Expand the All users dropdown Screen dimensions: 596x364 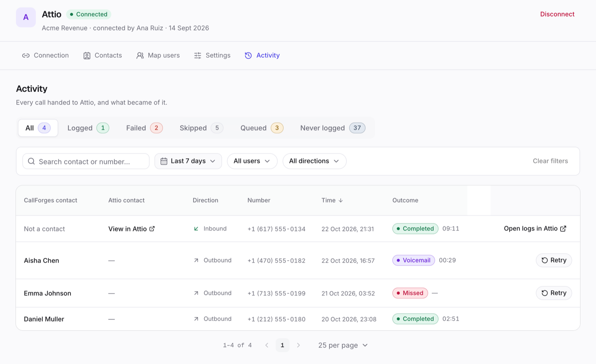point(252,161)
